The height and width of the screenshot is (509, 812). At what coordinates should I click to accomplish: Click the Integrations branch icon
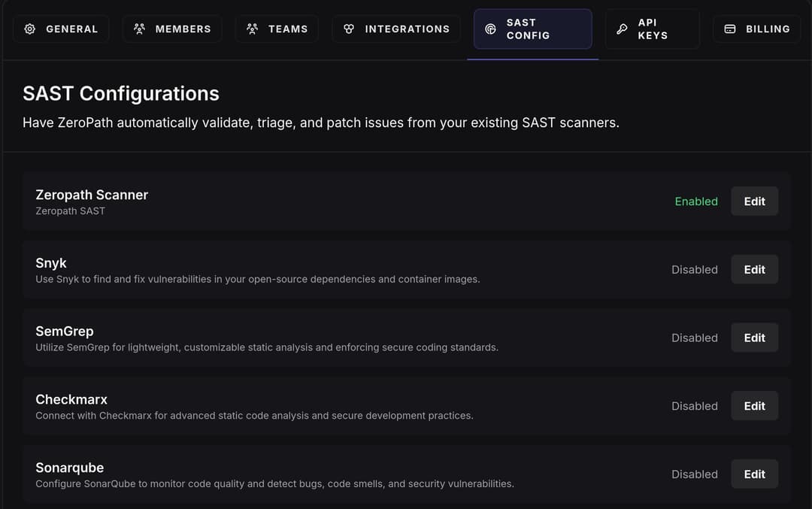point(348,29)
